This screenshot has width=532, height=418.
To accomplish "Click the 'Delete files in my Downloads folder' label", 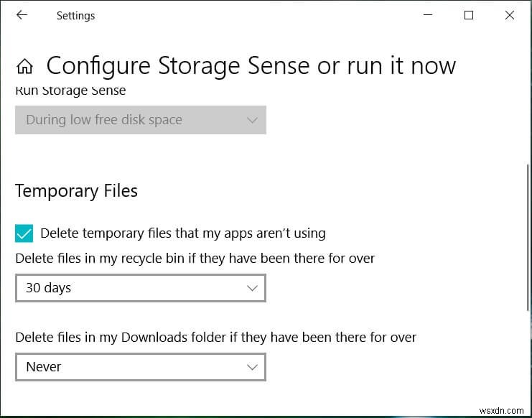I will (x=215, y=337).
